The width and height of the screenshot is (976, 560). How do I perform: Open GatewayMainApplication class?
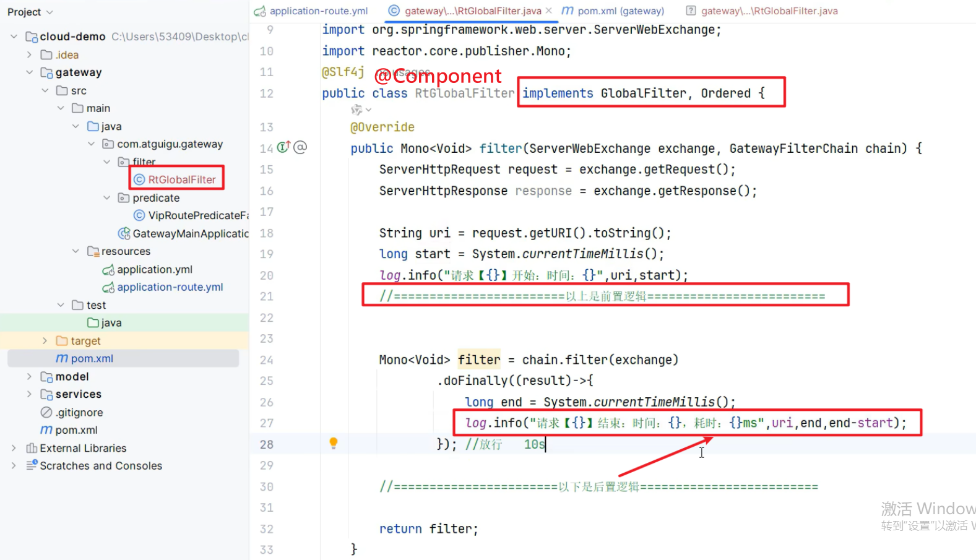pyautogui.click(x=191, y=233)
